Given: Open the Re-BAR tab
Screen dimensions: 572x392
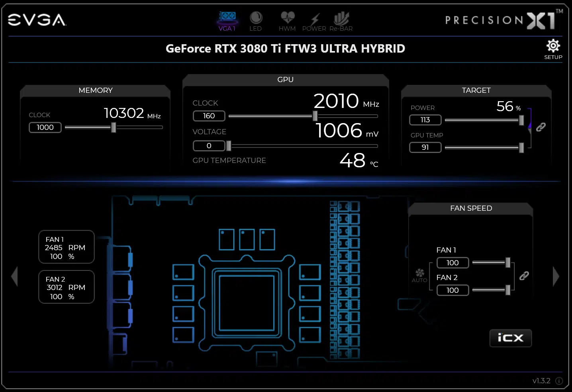Looking at the screenshot, I should (x=341, y=22).
